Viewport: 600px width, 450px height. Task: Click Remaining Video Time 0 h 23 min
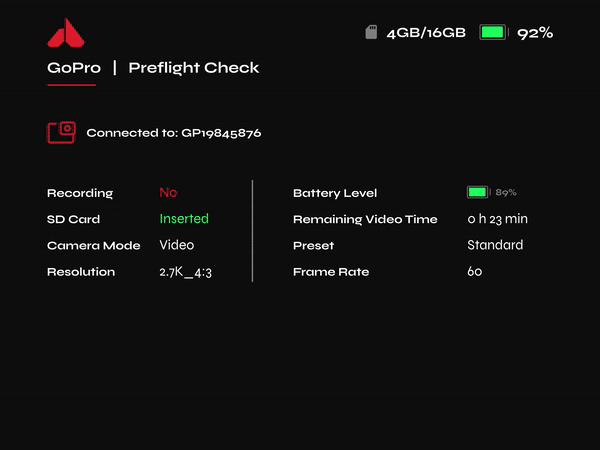coord(497,219)
